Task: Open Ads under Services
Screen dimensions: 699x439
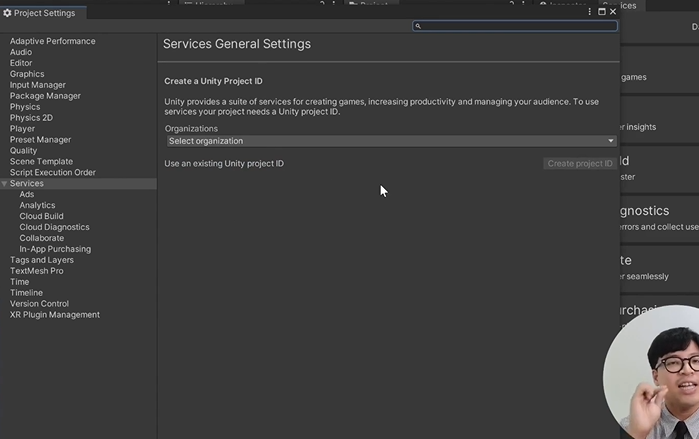Action: [27, 194]
